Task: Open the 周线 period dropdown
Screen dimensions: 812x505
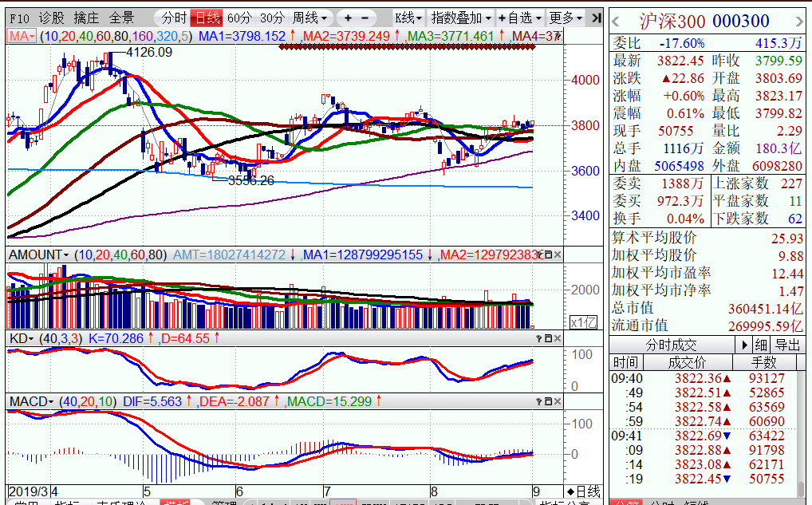Action: click(309, 18)
